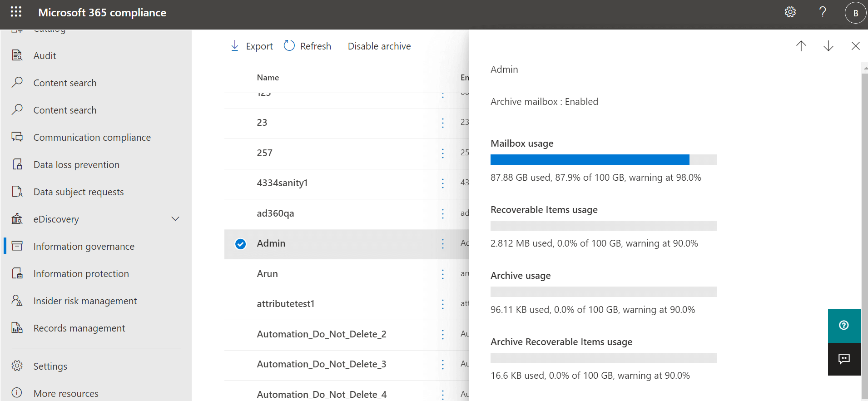Click the Refresh circular arrow icon
Image resolution: width=868 pixels, height=401 pixels.
click(289, 46)
